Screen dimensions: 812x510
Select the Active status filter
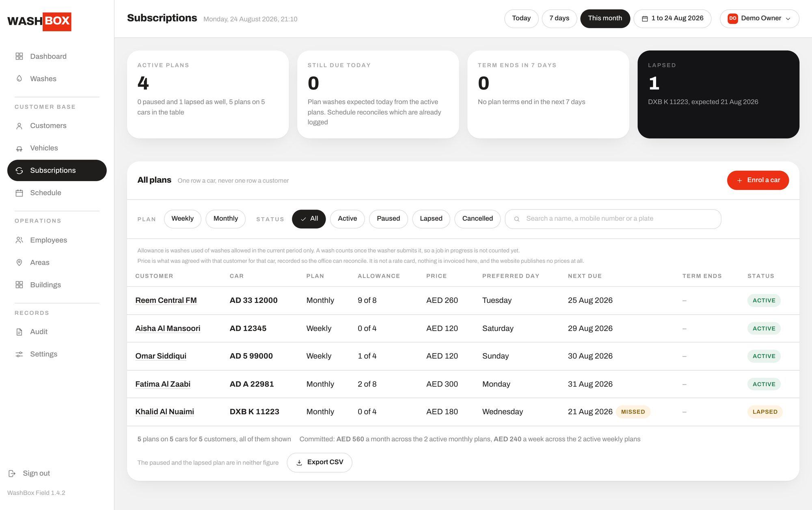pyautogui.click(x=348, y=219)
